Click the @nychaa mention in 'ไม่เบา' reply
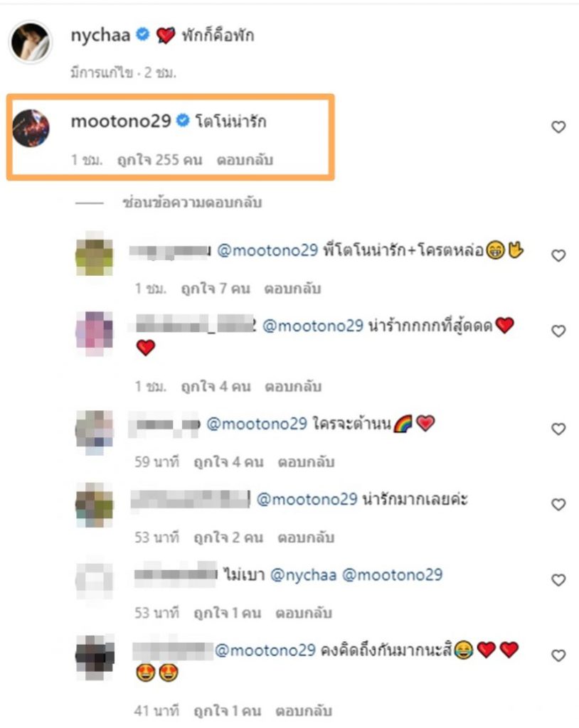The width and height of the screenshot is (579, 728). point(303,574)
